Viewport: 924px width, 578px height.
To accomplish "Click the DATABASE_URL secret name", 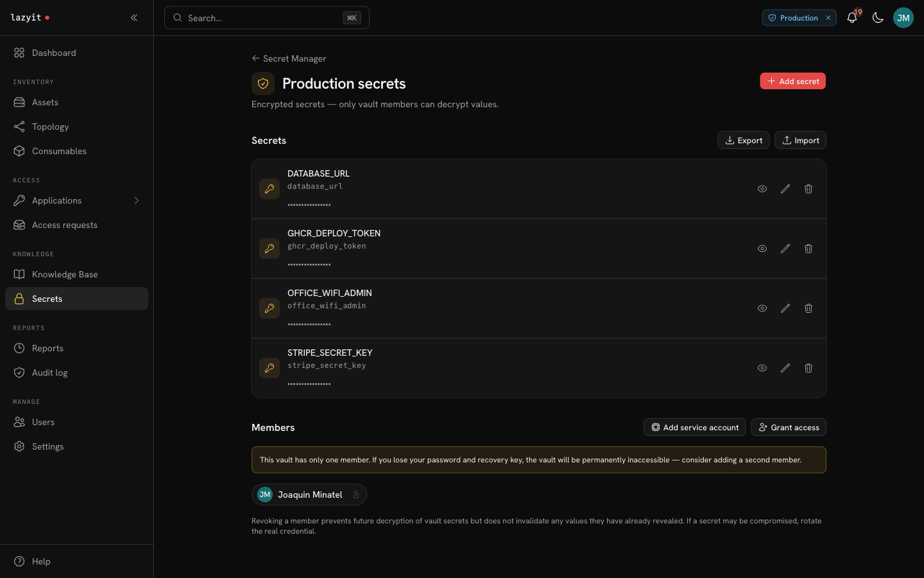I will click(x=318, y=173).
